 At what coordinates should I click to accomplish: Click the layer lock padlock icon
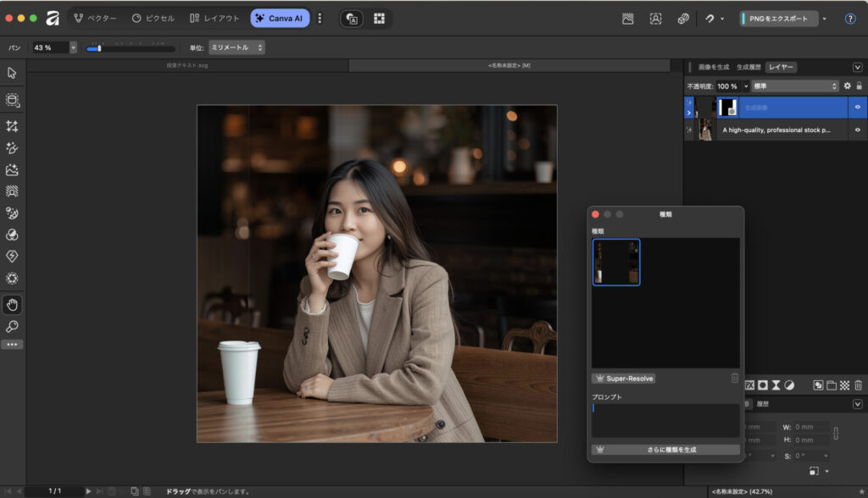859,86
